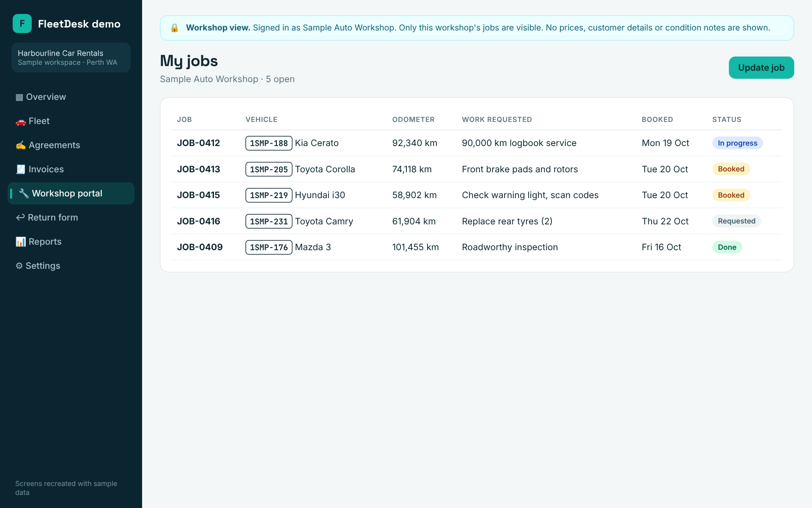Click the 1SMP-219 plate badge

click(269, 195)
